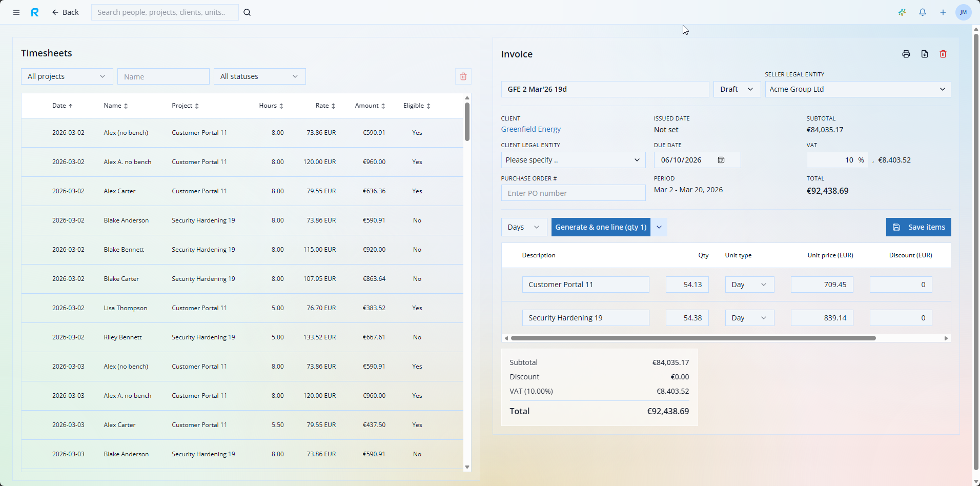Click the Save items button

[918, 227]
